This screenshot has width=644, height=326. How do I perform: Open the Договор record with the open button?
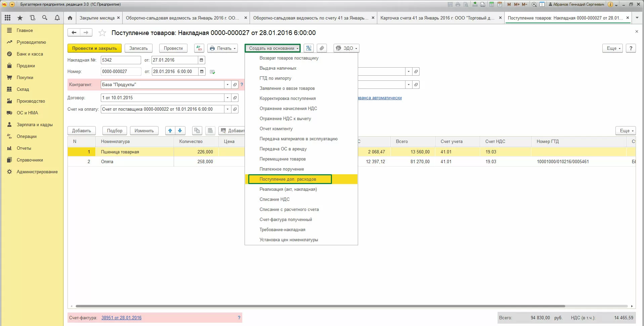[x=235, y=98]
